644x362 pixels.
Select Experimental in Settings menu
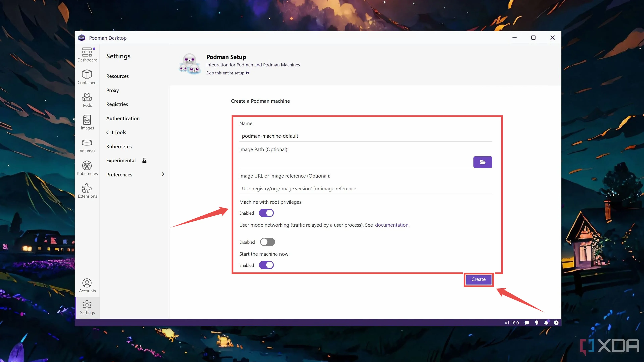(121, 160)
